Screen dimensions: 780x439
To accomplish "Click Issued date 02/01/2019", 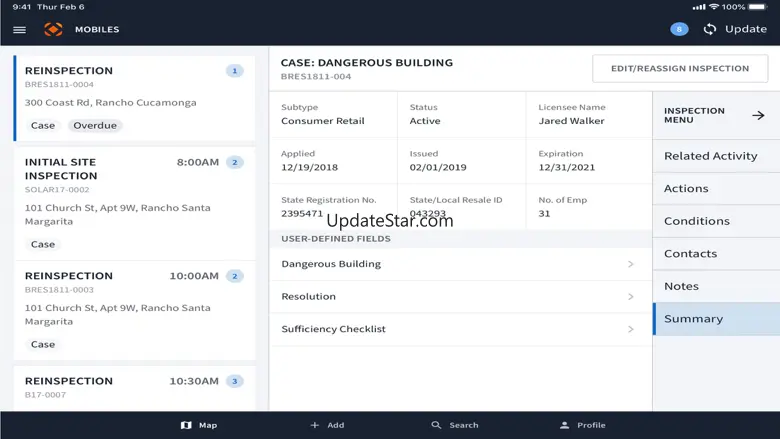I will click(438, 168).
